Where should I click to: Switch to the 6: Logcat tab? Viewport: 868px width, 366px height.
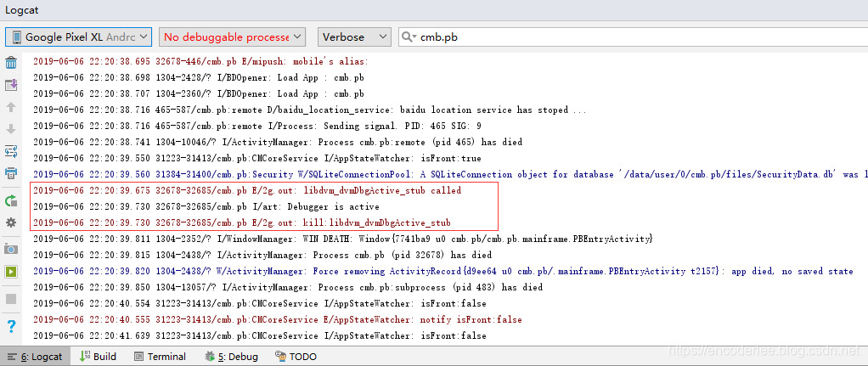[x=35, y=357]
